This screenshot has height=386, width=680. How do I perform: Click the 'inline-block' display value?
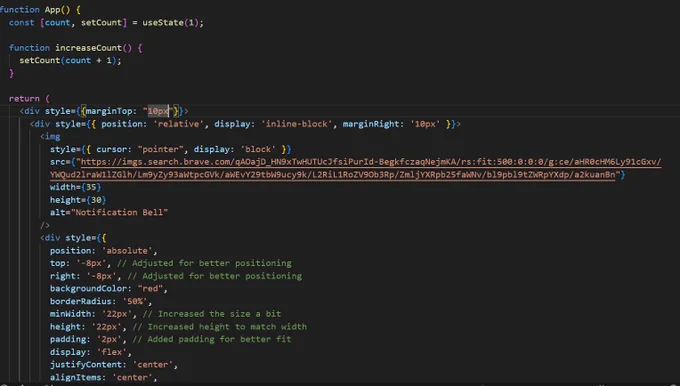click(296, 124)
